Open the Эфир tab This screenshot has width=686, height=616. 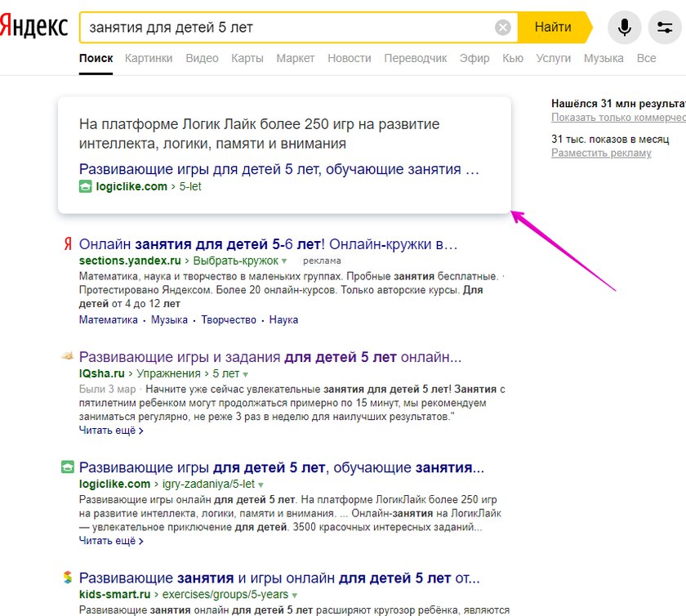coord(474,58)
